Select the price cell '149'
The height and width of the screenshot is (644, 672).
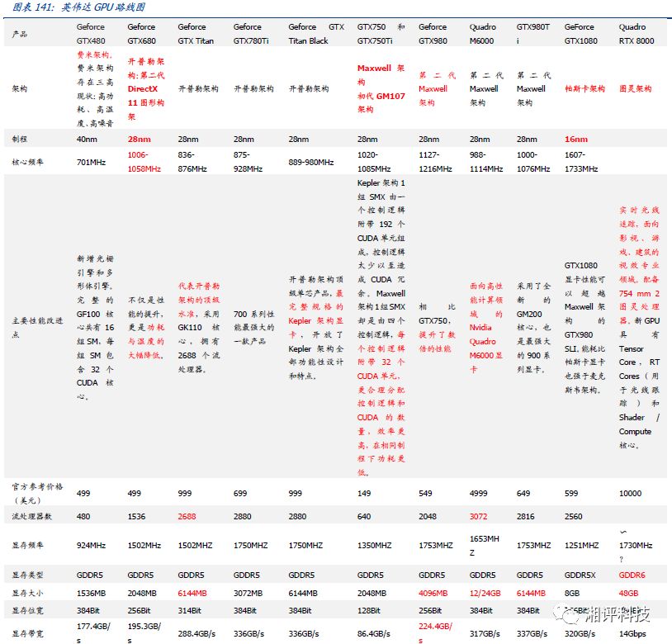coord(364,494)
